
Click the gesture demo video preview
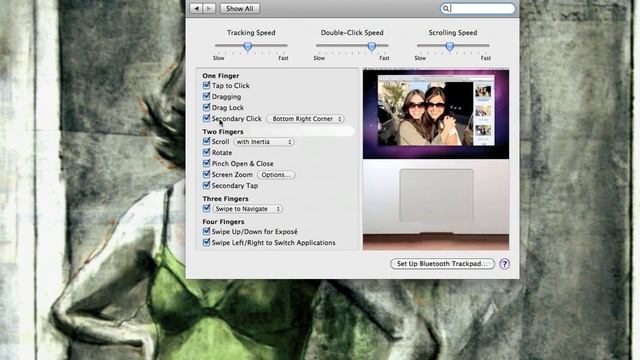tap(436, 114)
